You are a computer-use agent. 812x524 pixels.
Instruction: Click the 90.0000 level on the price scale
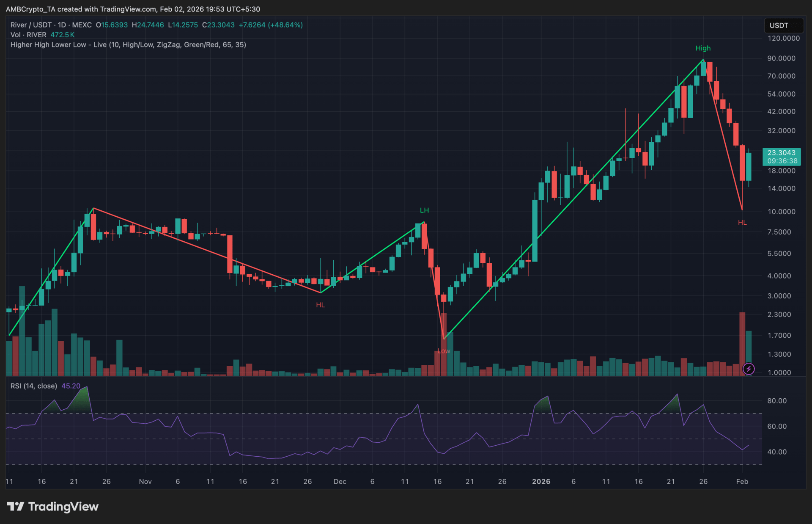(781, 58)
